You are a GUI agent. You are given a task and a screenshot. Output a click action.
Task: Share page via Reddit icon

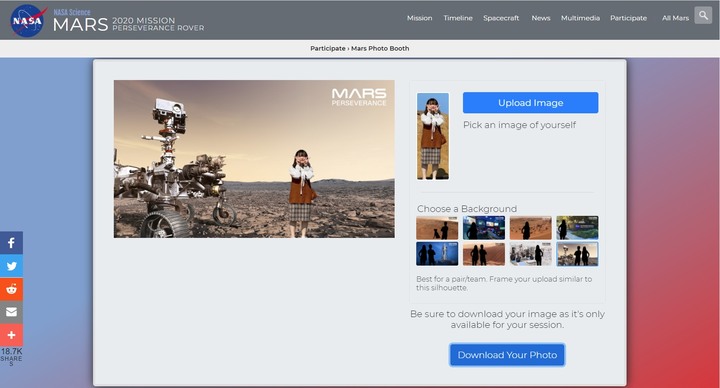tap(11, 289)
